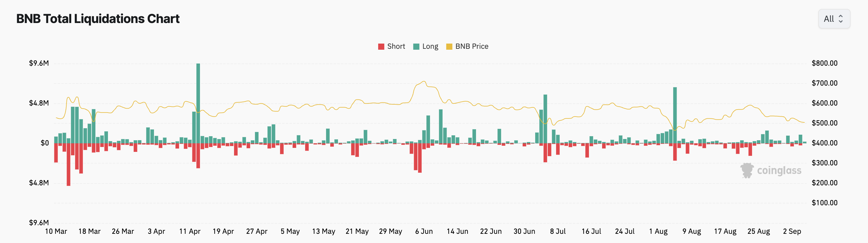
Task: Click the 6 Jun x-axis date label
Action: (424, 232)
